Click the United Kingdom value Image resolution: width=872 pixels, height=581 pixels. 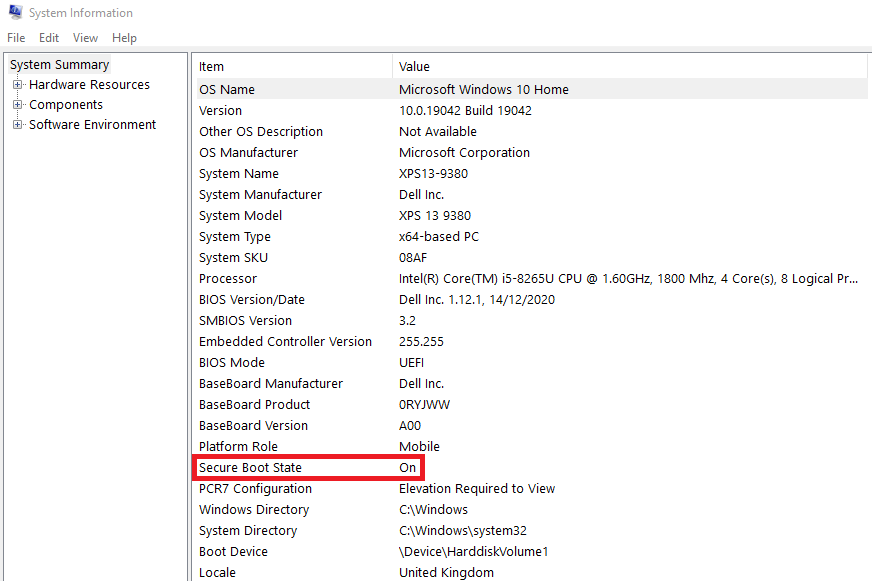click(x=446, y=573)
